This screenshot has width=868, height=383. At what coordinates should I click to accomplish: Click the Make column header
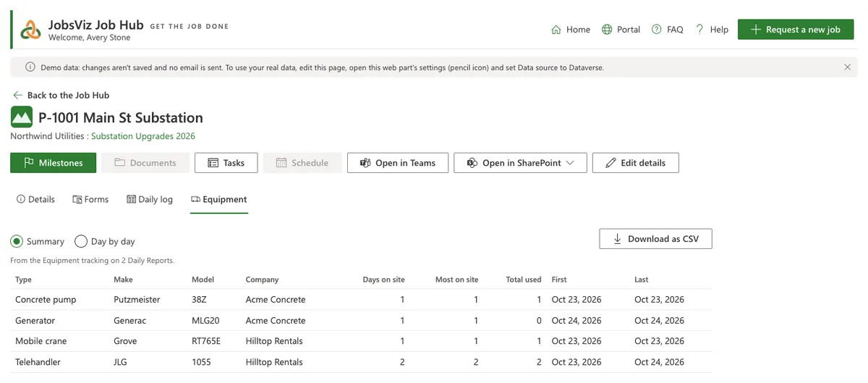123,279
